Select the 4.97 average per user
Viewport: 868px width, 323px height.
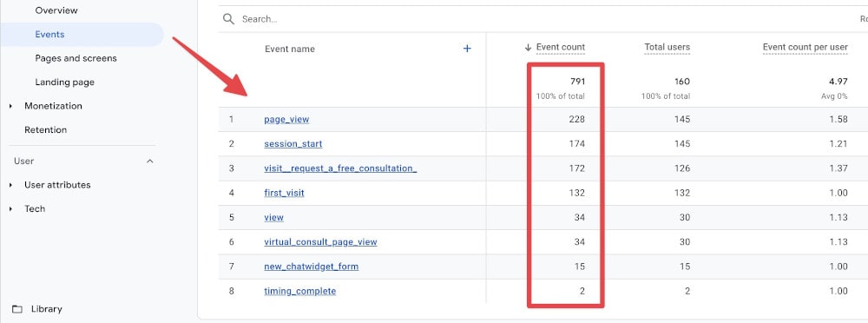pos(838,82)
